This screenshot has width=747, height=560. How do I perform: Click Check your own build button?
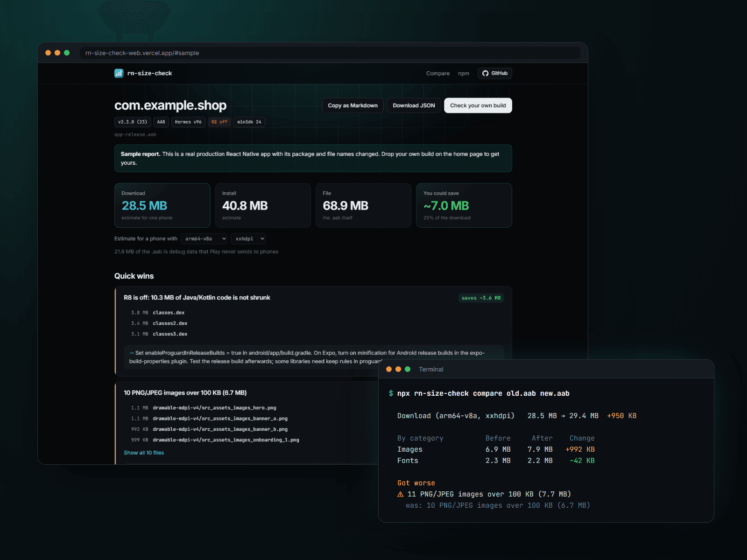click(x=478, y=105)
